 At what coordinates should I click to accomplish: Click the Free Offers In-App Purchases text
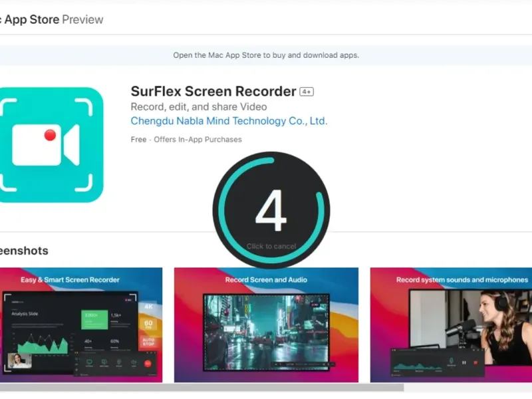coord(186,140)
